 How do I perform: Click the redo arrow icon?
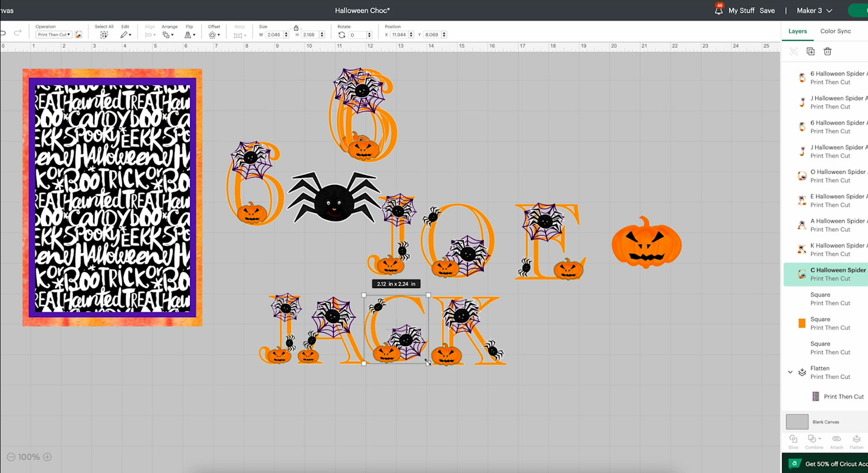pos(18,33)
